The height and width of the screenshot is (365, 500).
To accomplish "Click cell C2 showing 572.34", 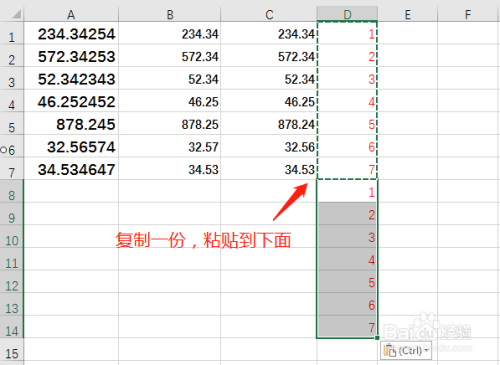I will tap(269, 56).
